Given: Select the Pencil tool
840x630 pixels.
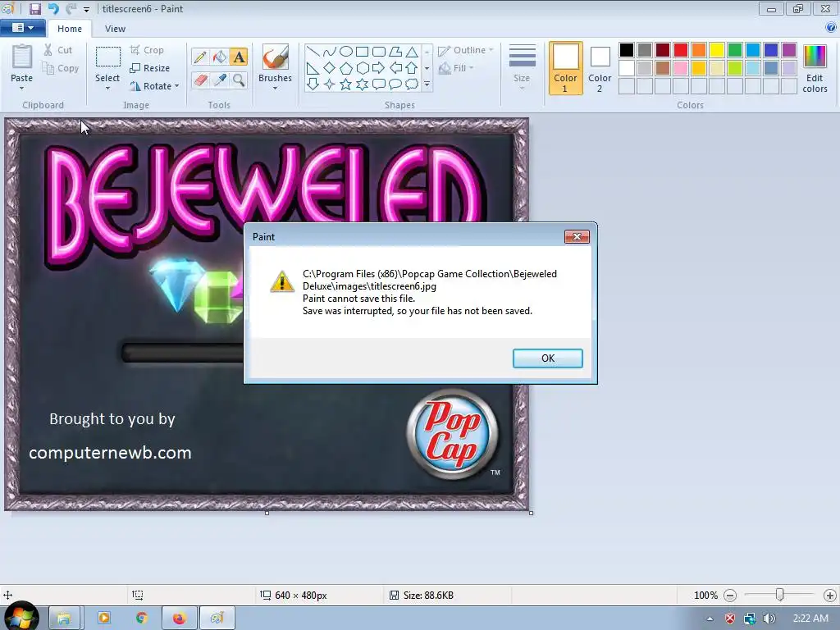Looking at the screenshot, I should click(x=200, y=57).
